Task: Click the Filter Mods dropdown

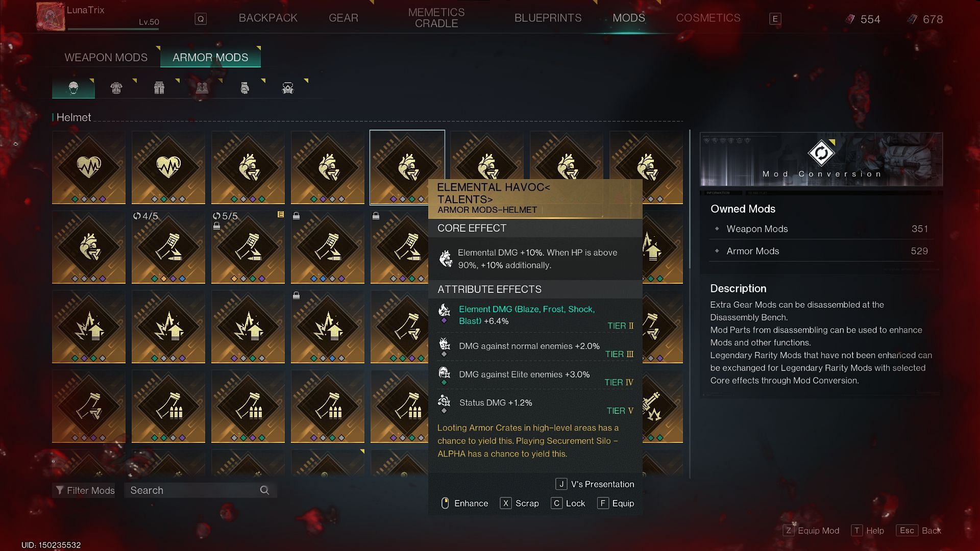Action: click(x=85, y=490)
